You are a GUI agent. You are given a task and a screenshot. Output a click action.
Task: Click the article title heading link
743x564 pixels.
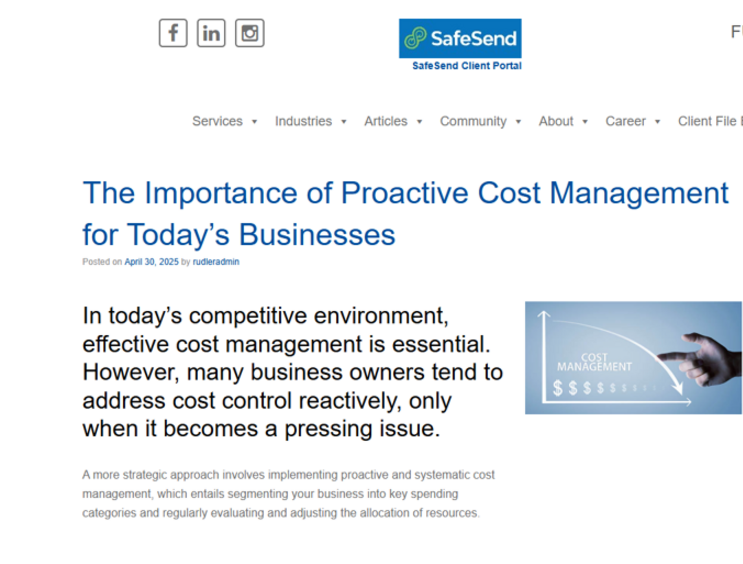tap(405, 213)
